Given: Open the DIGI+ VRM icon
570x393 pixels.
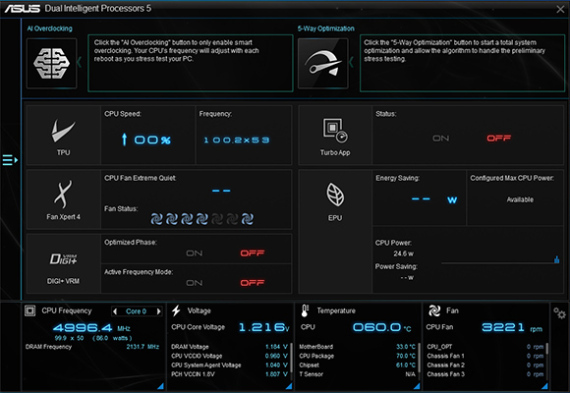Looking at the screenshot, I should coord(63,258).
